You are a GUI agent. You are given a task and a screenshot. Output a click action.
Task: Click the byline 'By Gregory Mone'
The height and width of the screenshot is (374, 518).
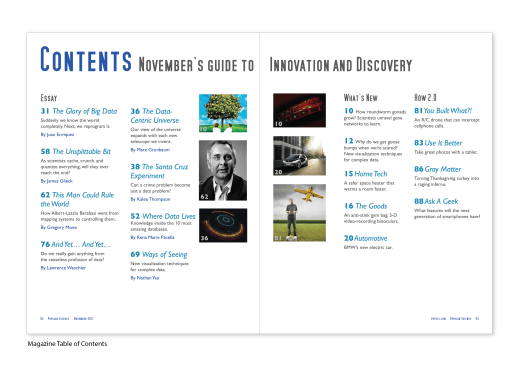(x=59, y=227)
